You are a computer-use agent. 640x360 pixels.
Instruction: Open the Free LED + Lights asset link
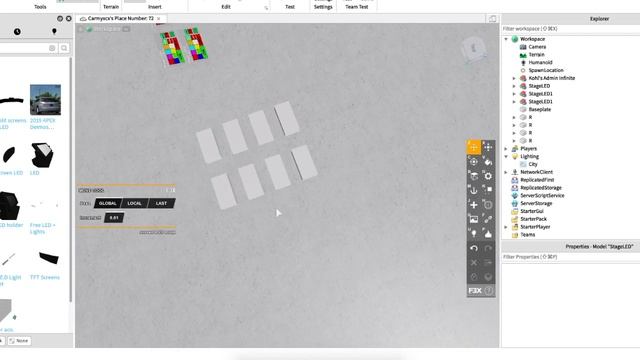click(42, 228)
